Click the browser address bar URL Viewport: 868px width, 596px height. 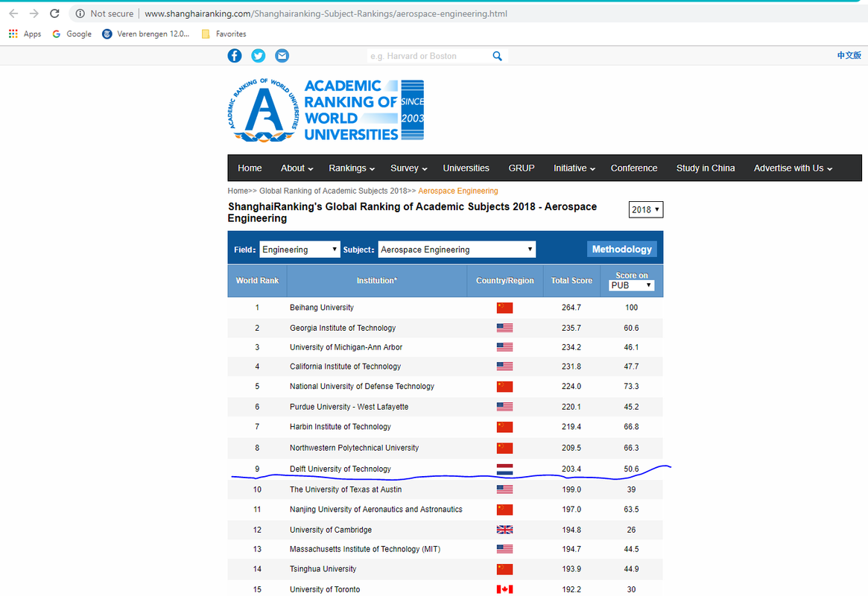click(326, 13)
